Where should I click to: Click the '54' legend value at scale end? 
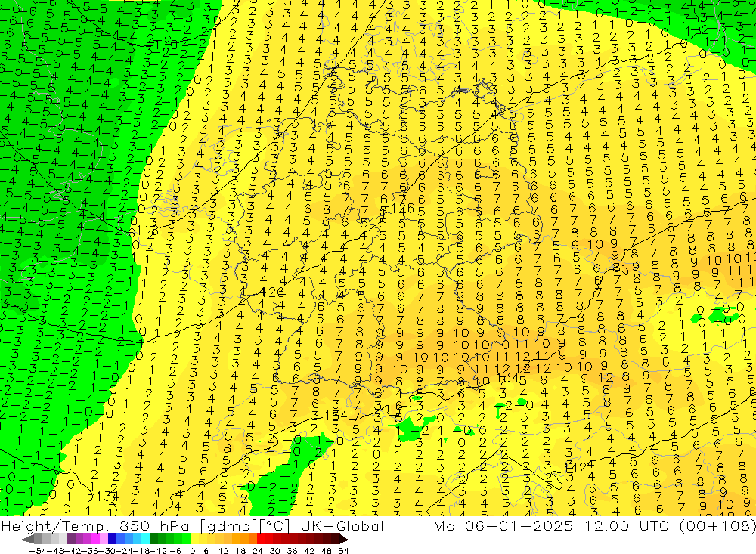coord(343,551)
